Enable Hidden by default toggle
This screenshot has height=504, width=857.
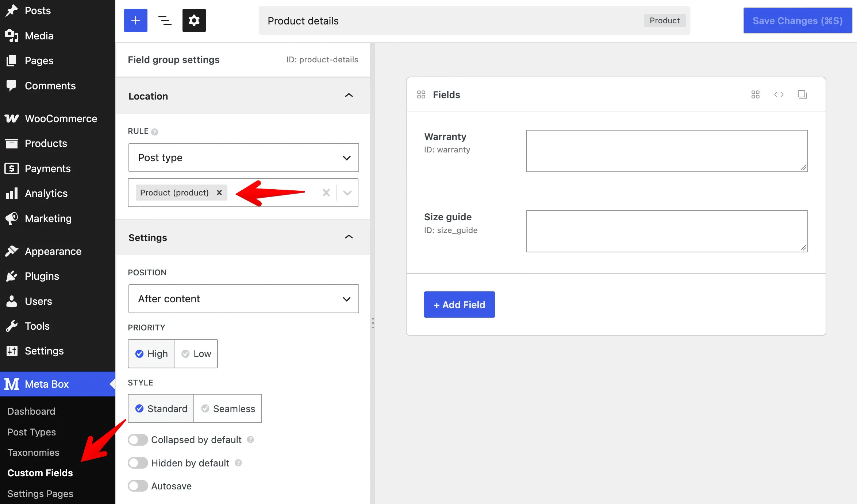138,463
